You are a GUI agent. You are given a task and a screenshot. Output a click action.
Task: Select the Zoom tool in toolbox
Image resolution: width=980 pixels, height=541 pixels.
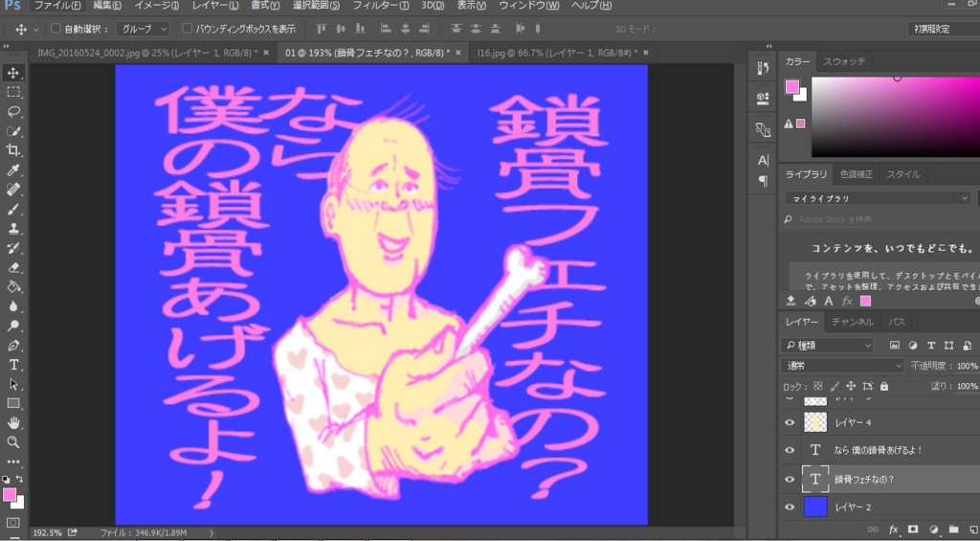coord(13,442)
